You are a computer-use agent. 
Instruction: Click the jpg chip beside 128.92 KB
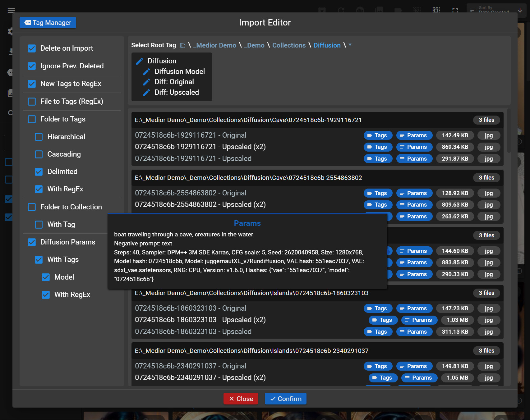click(x=489, y=193)
